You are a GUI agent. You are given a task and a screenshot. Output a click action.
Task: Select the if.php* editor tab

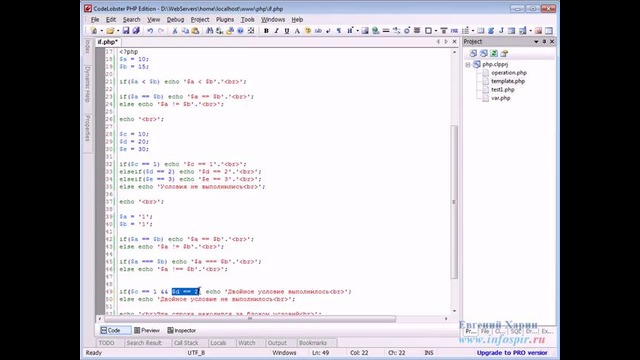point(108,42)
